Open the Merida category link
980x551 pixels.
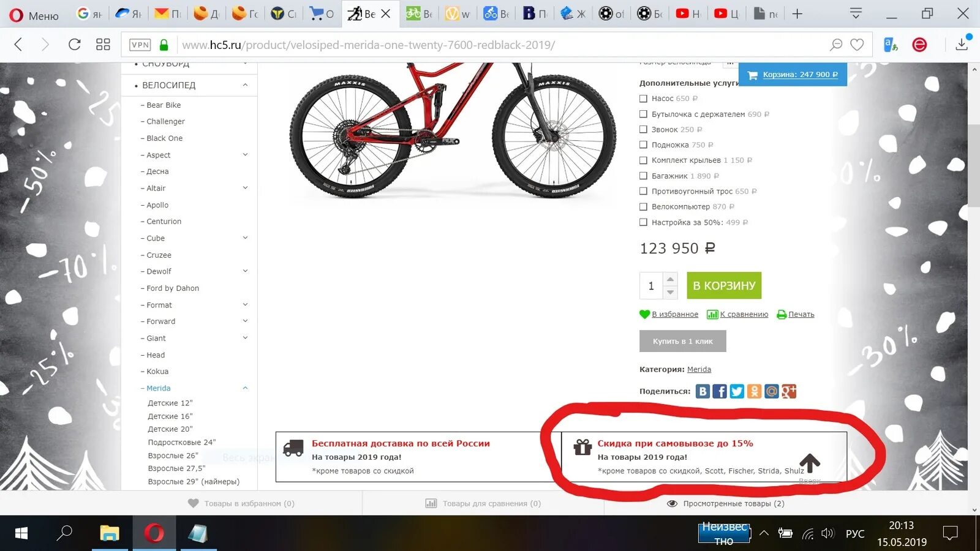(699, 369)
